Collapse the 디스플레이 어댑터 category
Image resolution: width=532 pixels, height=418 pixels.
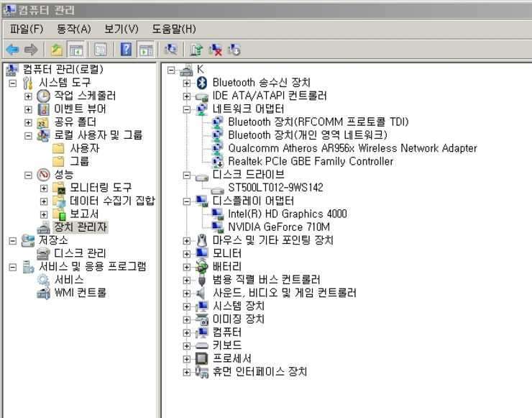click(186, 201)
